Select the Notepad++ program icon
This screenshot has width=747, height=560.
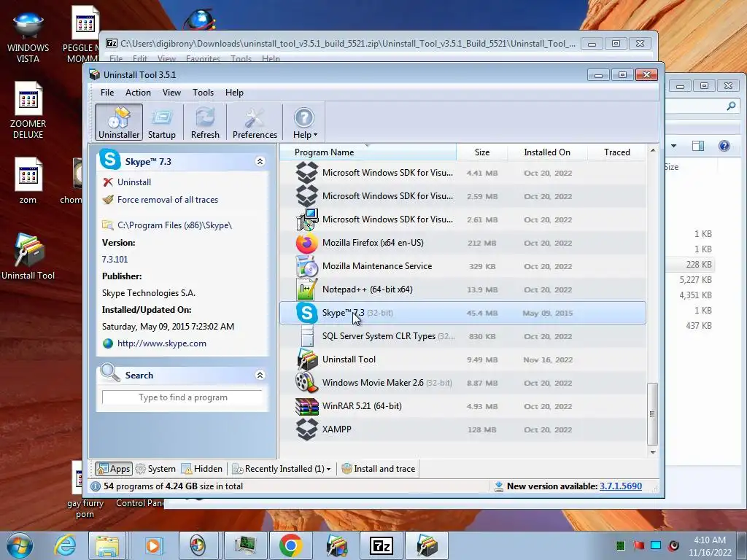tap(307, 289)
